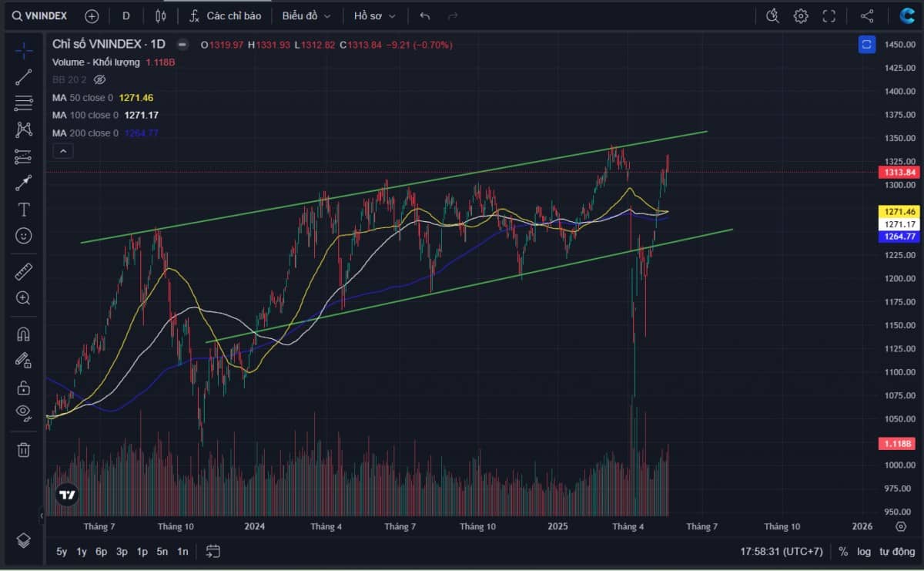Toggle hide all drawings eye icon
The image size is (924, 571).
tap(24, 413)
